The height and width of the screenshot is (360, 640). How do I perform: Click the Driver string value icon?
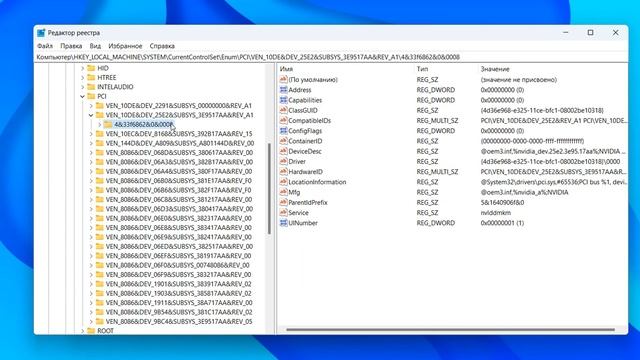[283, 161]
